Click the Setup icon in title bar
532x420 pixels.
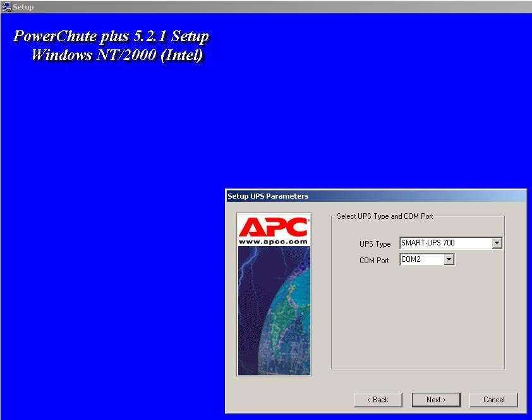tap(6, 6)
